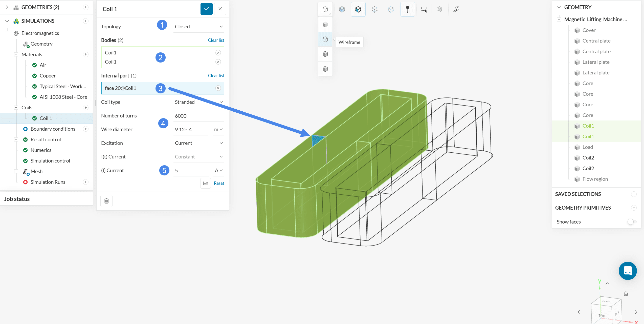This screenshot has height=324, width=644.
Task: Toggle the Show faces switch
Action: tap(632, 222)
